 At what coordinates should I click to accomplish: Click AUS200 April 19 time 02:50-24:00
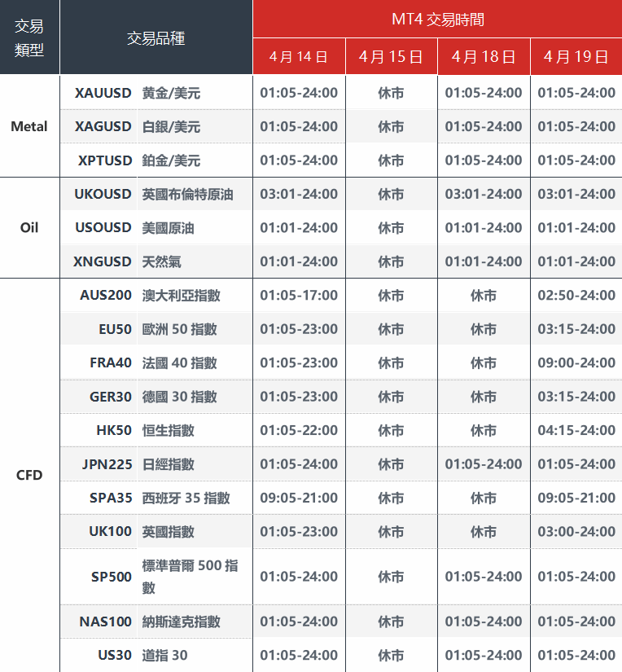point(576,295)
